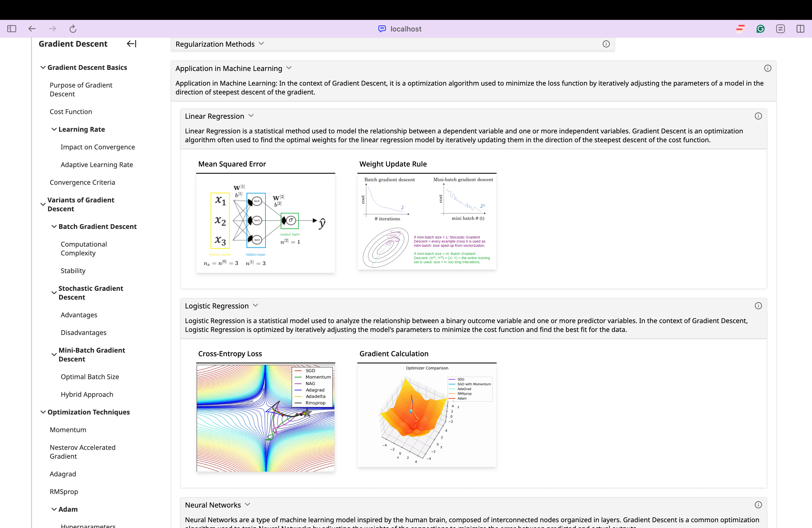Open the Cost Function sidebar item
812x528 pixels.
point(71,112)
